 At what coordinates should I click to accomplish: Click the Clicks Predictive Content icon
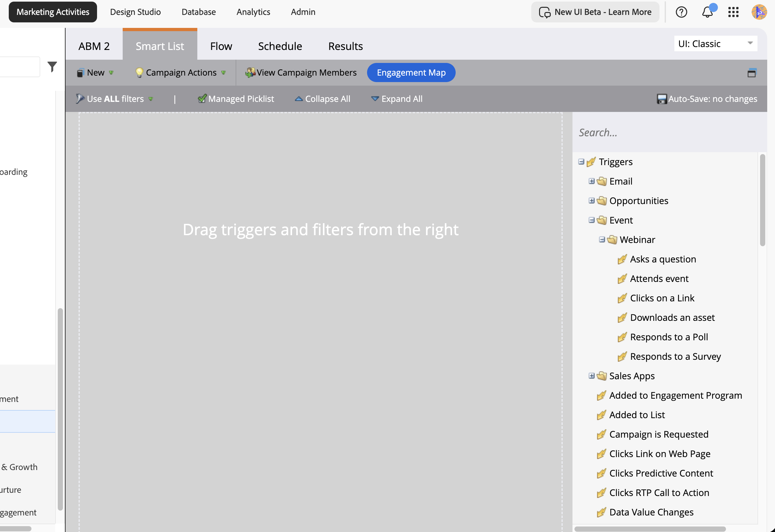click(x=602, y=473)
